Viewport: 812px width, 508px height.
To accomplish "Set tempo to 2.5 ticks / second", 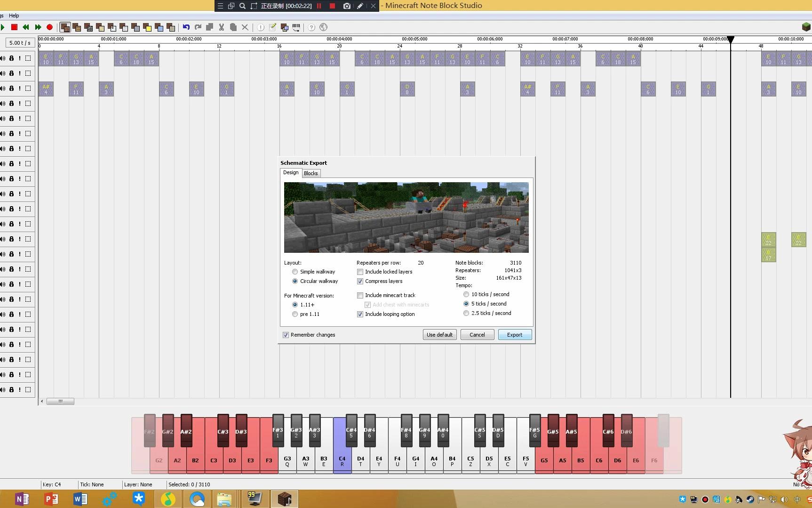I will pyautogui.click(x=466, y=313).
